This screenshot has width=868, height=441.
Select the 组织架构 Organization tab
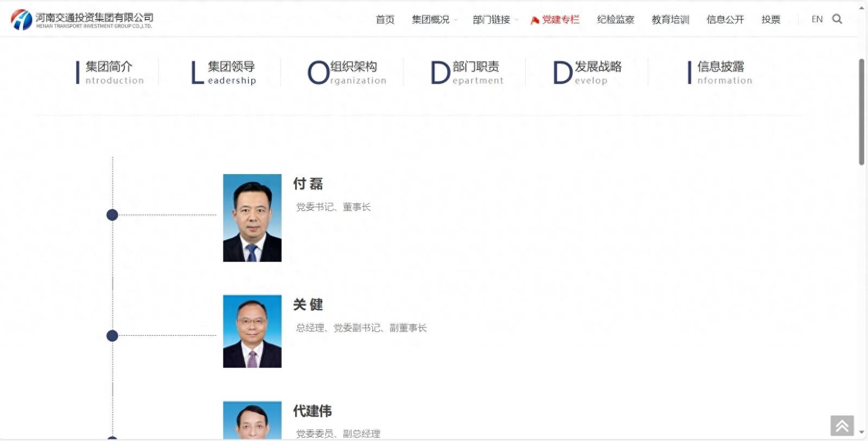(x=347, y=73)
